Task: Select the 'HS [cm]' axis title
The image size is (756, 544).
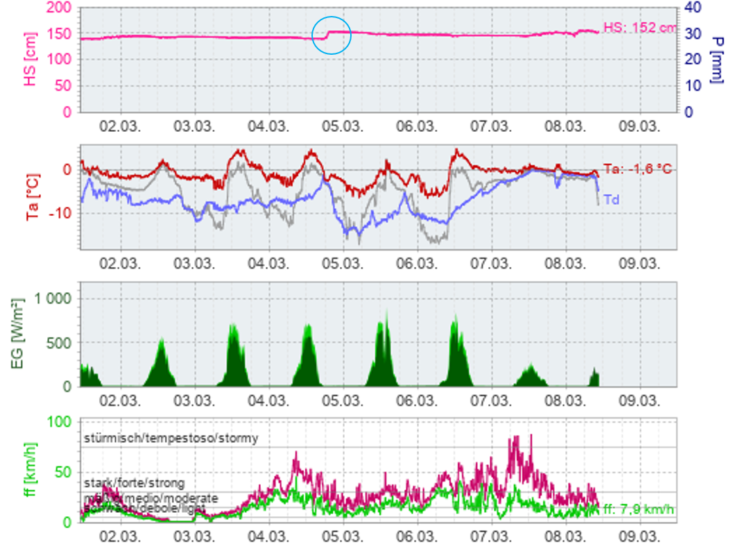Action: tap(30, 60)
